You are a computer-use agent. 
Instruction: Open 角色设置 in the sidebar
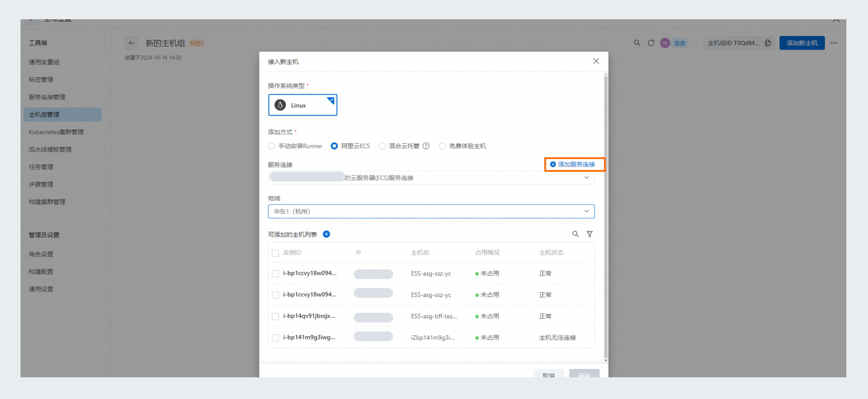[41, 254]
